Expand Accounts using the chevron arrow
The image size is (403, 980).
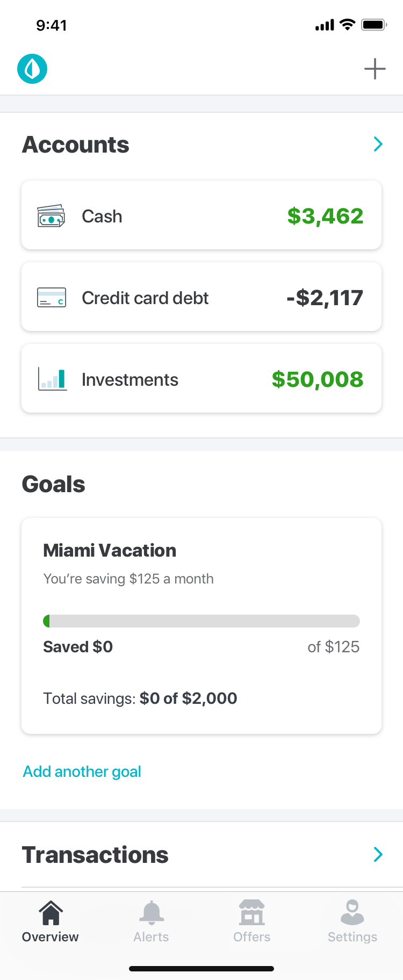click(378, 144)
